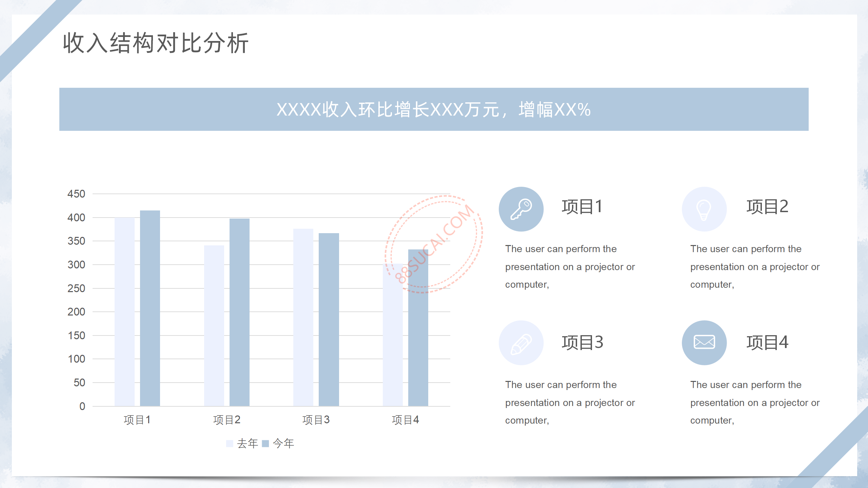Select the slide title 收入结构对比分析

click(x=156, y=43)
